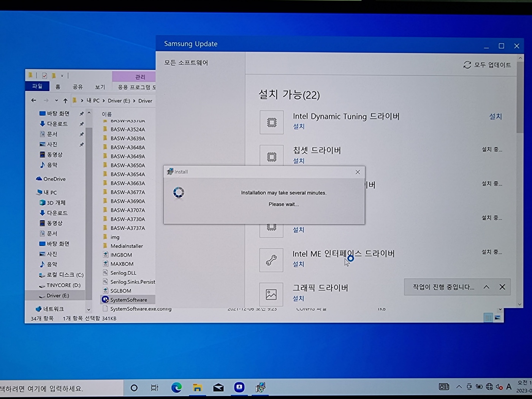Switch Explorer to large icons view
This screenshot has height=399, width=532.
497,318
